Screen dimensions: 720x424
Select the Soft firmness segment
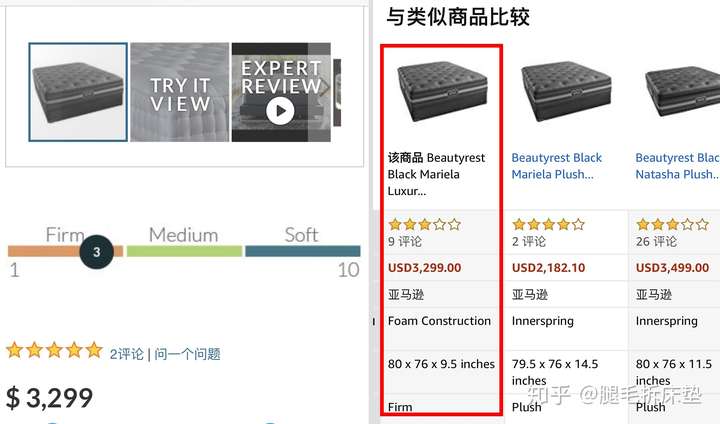click(x=302, y=251)
